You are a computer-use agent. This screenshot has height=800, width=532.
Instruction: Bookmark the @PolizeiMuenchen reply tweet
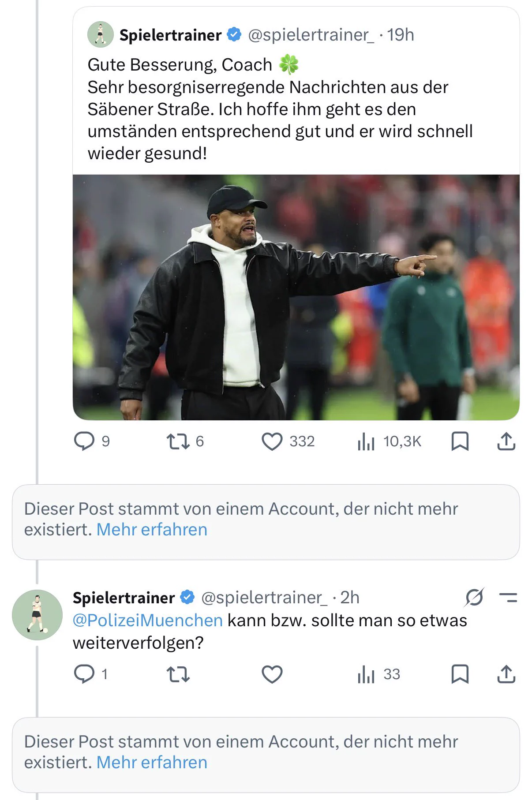tap(460, 674)
